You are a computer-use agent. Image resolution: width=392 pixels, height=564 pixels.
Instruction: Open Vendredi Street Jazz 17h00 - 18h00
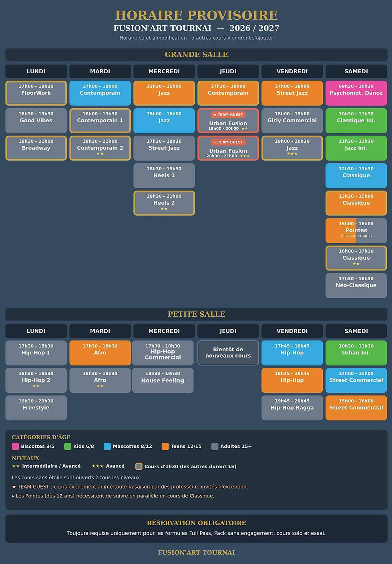[x=292, y=93]
